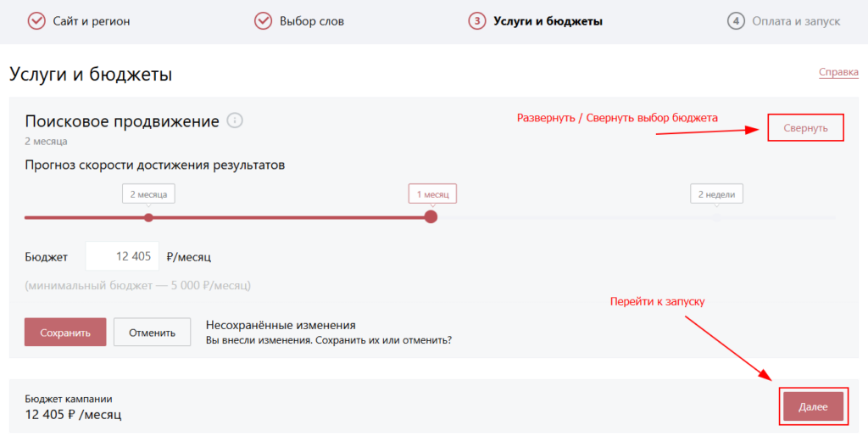Choose the 2 недели forecast label
This screenshot has width=868, height=442.
point(716,194)
